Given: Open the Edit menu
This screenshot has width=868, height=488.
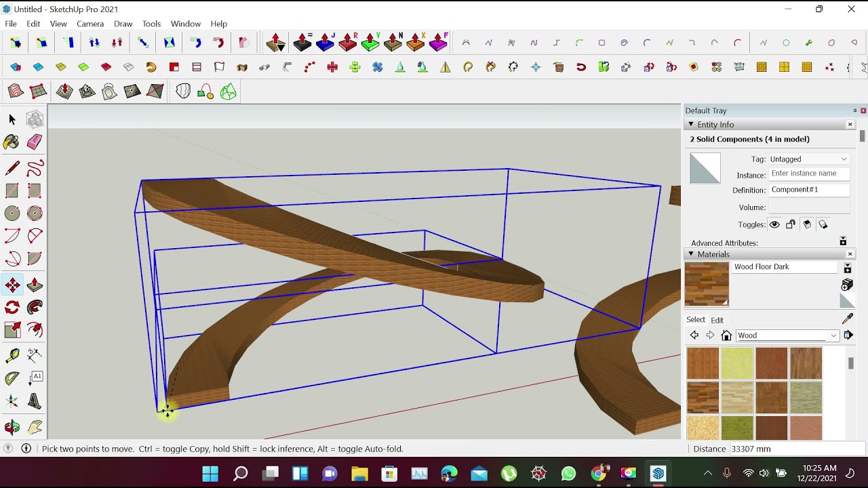Looking at the screenshot, I should (33, 24).
